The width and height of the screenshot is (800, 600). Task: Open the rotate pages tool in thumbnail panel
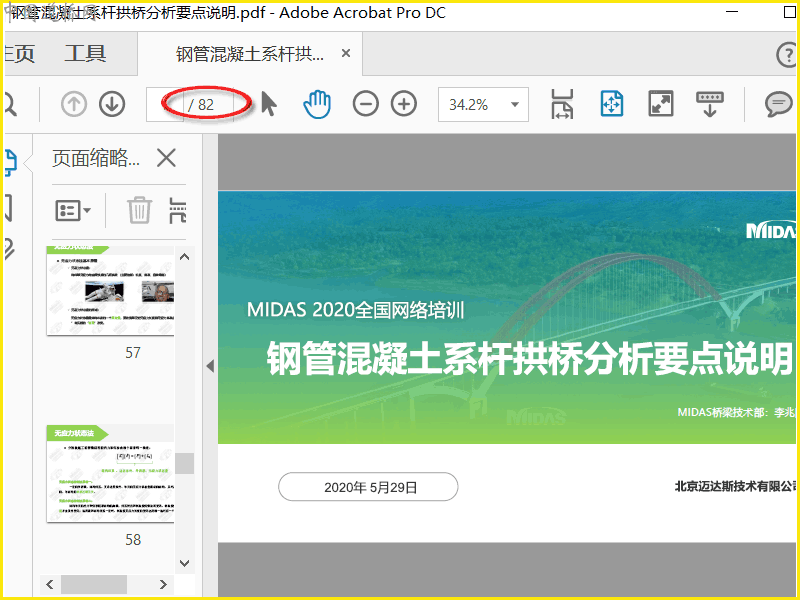click(x=178, y=210)
